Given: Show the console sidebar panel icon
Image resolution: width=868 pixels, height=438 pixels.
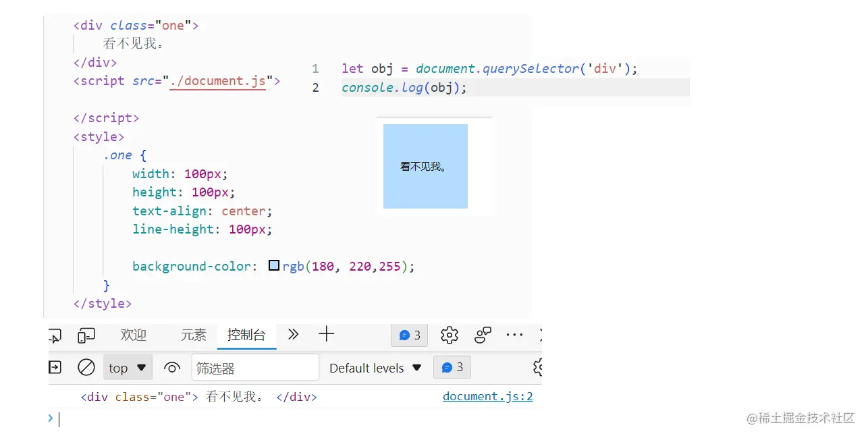Looking at the screenshot, I should (55, 367).
